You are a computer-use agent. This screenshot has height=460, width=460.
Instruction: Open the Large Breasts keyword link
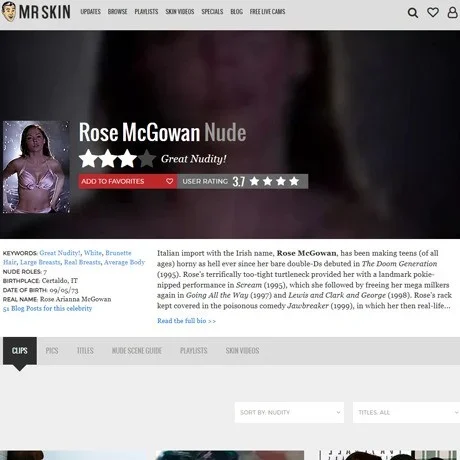point(40,262)
